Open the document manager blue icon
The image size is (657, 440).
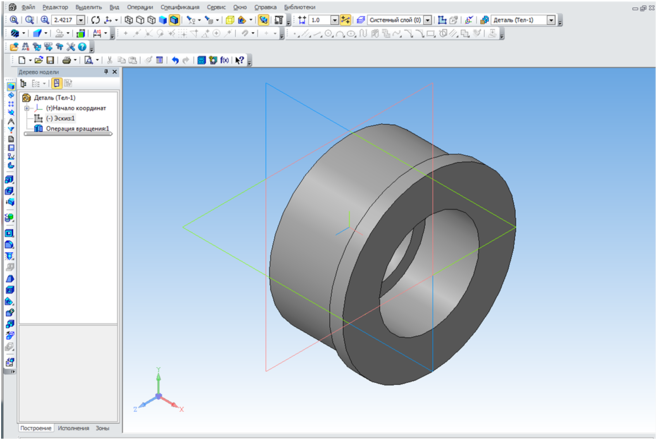coord(202,60)
